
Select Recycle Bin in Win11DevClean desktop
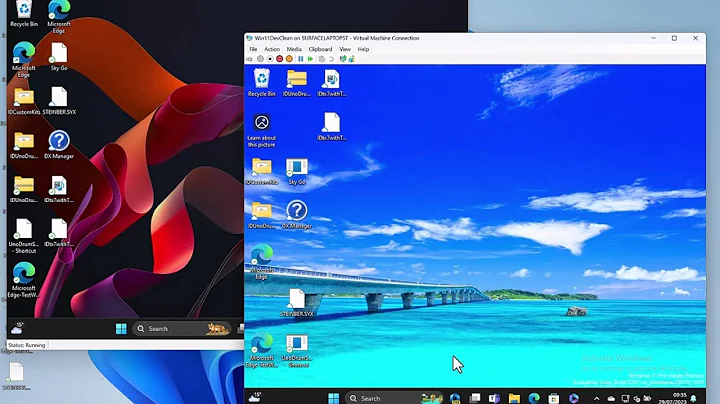(261, 83)
